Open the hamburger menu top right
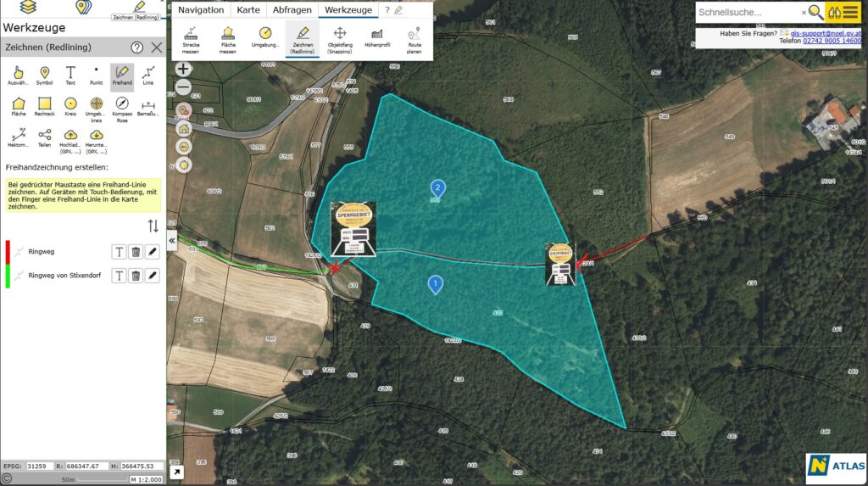This screenshot has height=486, width=868. (849, 12)
